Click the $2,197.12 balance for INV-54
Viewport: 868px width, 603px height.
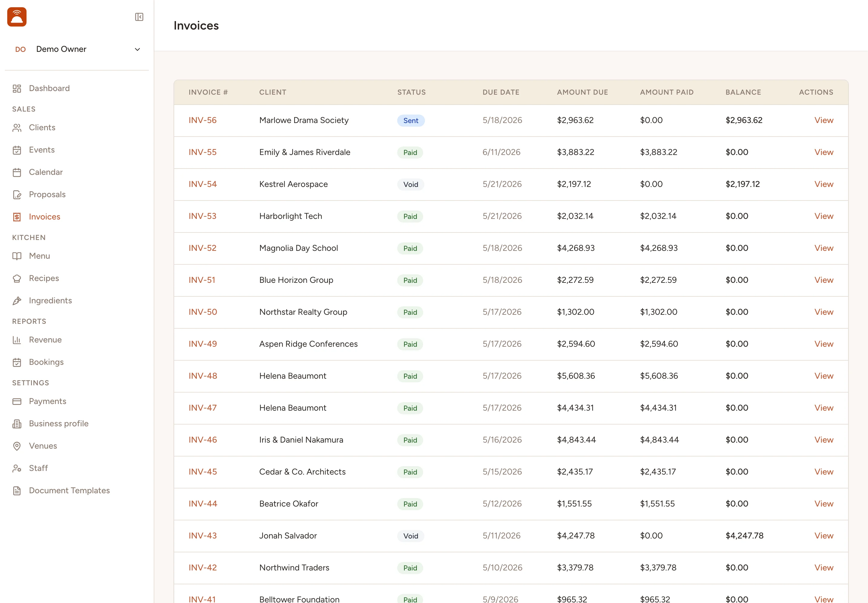742,184
